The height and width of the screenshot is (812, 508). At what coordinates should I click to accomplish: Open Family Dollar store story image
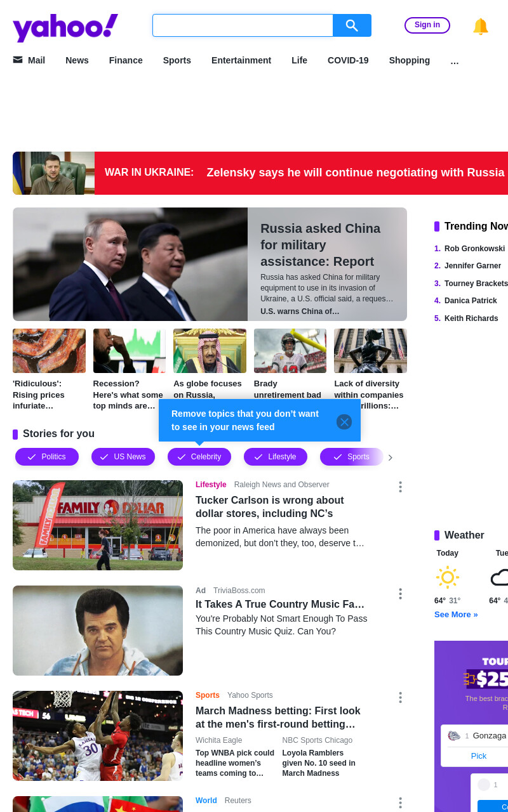[98, 525]
